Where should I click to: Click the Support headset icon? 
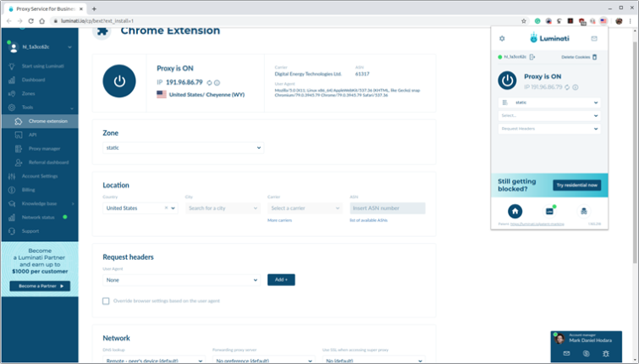12,231
